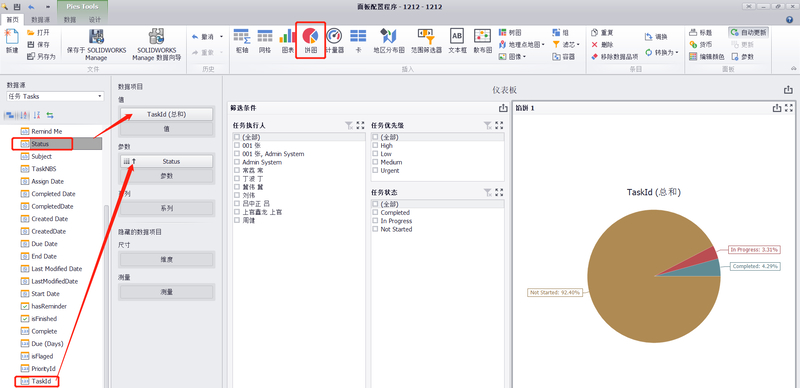Click 保存于 SOLIDWORKS Manage
The height and width of the screenshot is (388, 800).
point(96,45)
